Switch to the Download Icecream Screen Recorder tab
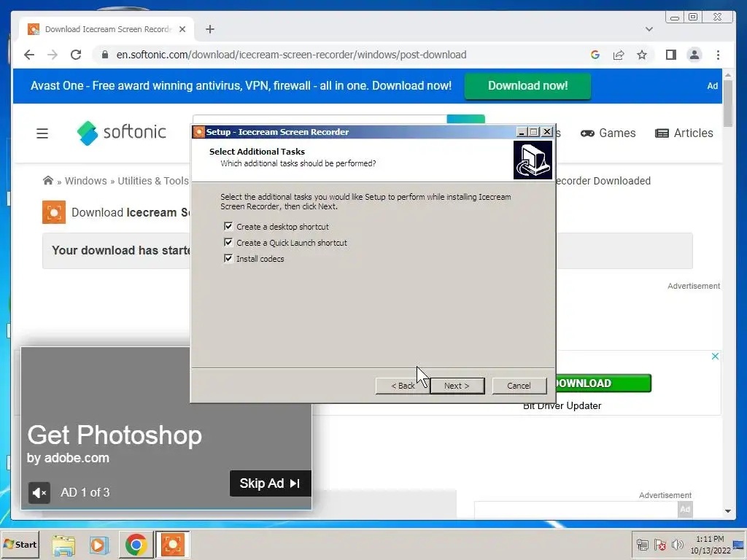This screenshot has height=560, width=747. point(108,29)
